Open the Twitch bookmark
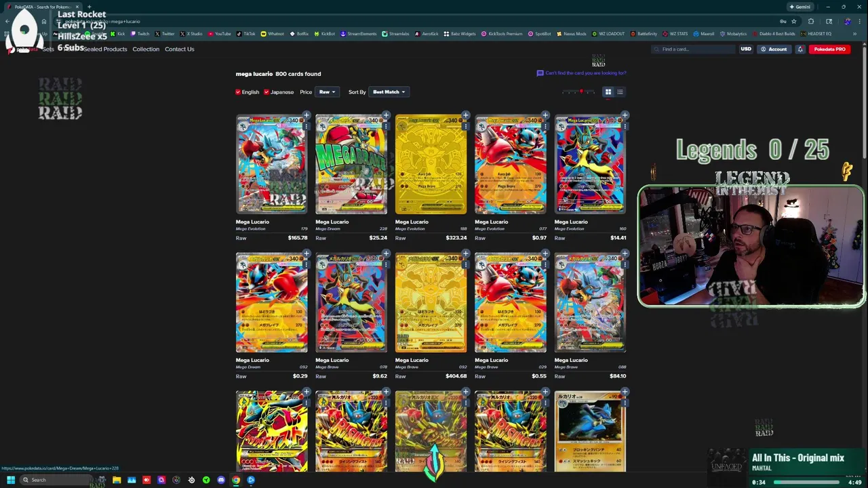This screenshot has width=868, height=488. (x=140, y=34)
